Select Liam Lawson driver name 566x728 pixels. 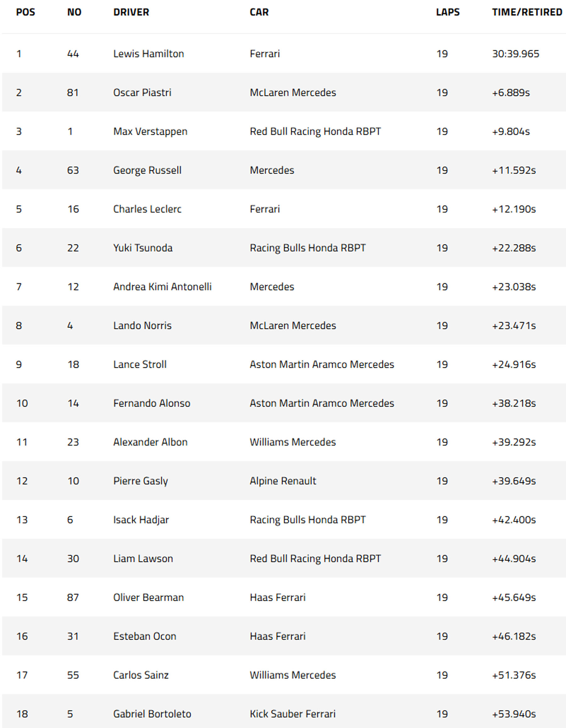click(143, 559)
